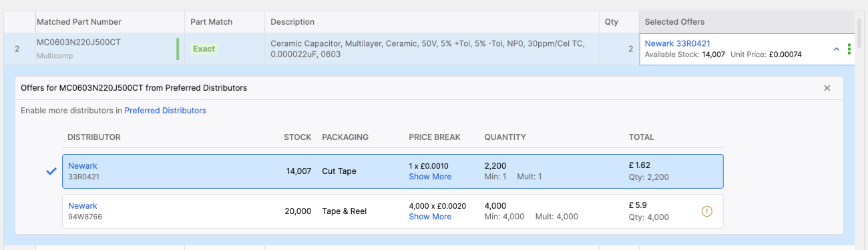Open the Preferred Distributors link
Viewport: 868px width, 250px height.
165,111
